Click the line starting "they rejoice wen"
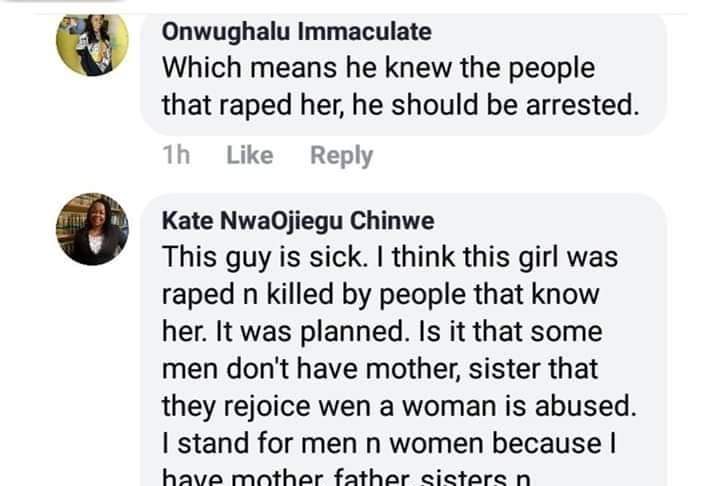Viewport: 720px width, 486px height. coord(394,405)
